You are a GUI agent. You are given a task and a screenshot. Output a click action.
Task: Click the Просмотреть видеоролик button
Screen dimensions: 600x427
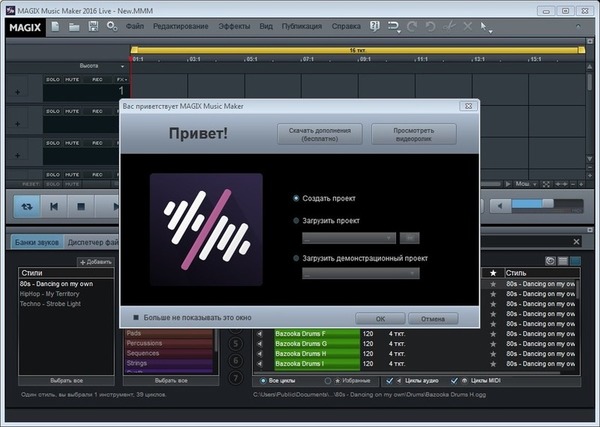[x=413, y=134]
